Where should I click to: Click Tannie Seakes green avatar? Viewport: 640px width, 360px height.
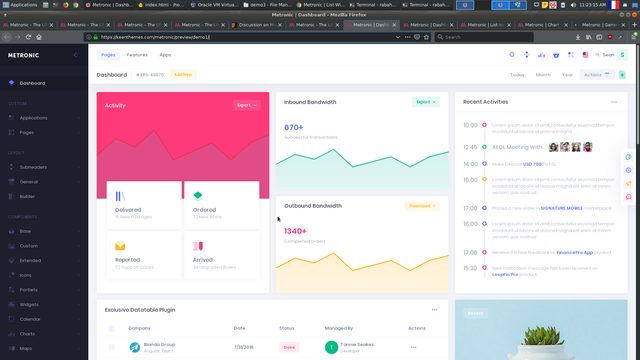click(331, 347)
